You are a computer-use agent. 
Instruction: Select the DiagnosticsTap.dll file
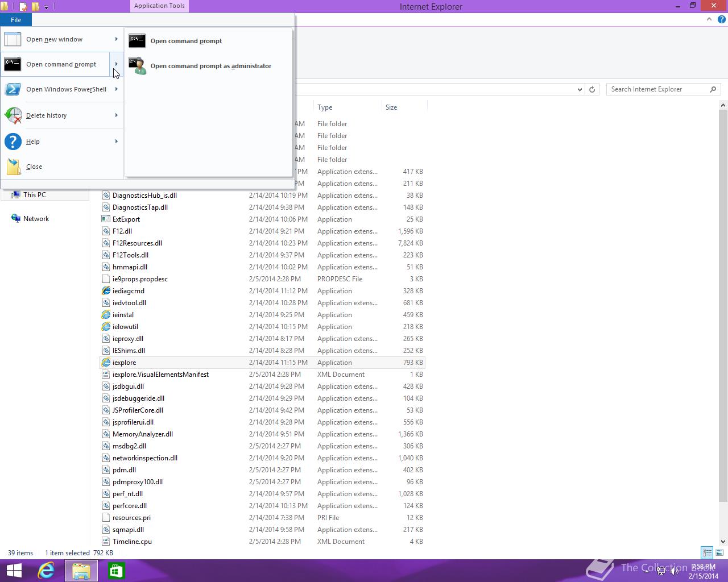262,207
